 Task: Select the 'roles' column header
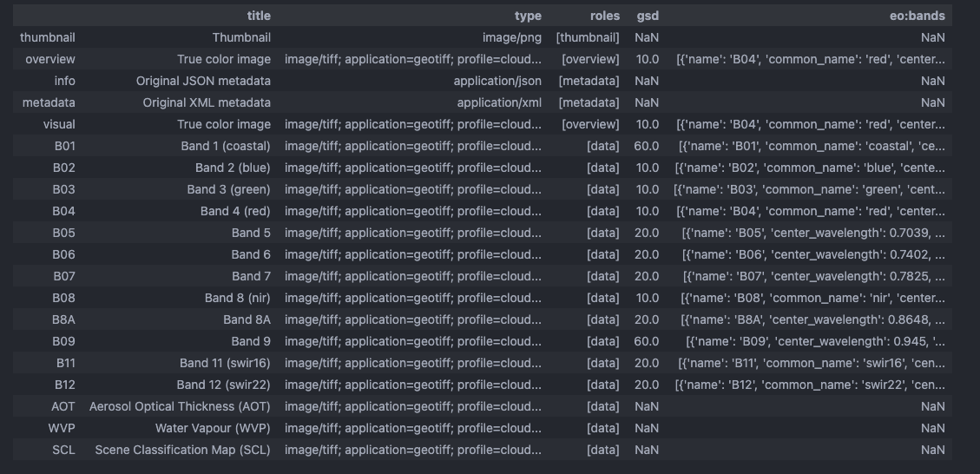tap(605, 16)
